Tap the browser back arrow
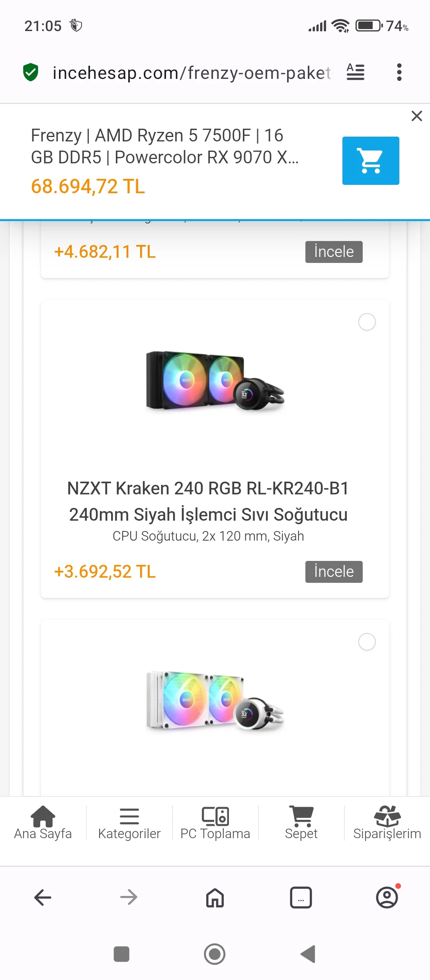This screenshot has height=980, width=430. coord(43,898)
